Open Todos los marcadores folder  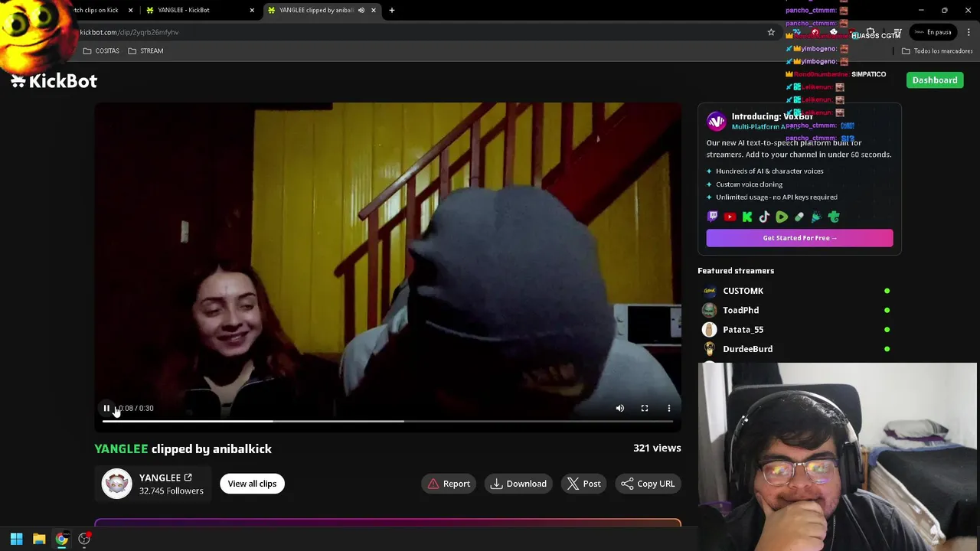tap(937, 51)
